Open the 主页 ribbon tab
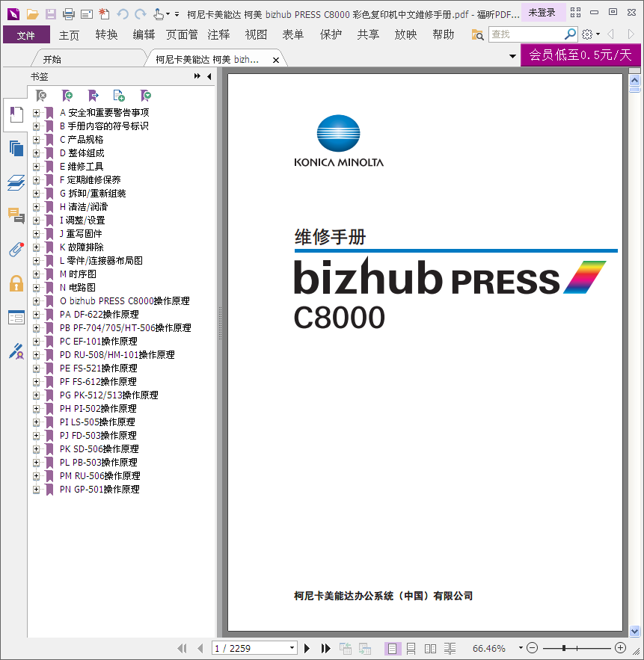This screenshot has width=644, height=660. click(x=69, y=34)
